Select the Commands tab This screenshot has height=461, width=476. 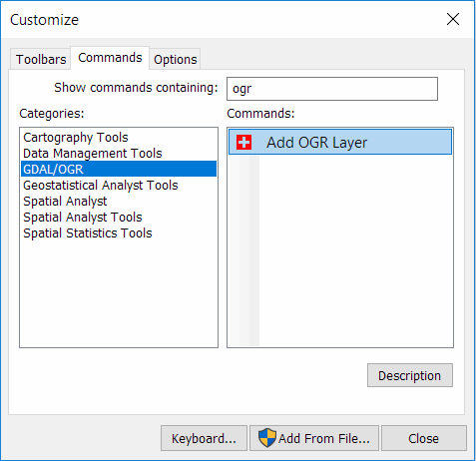[110, 58]
